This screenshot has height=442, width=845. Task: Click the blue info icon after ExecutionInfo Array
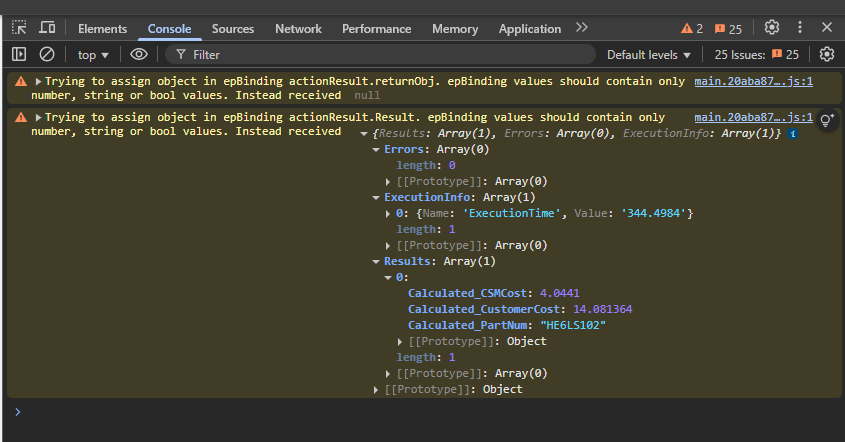click(x=793, y=133)
